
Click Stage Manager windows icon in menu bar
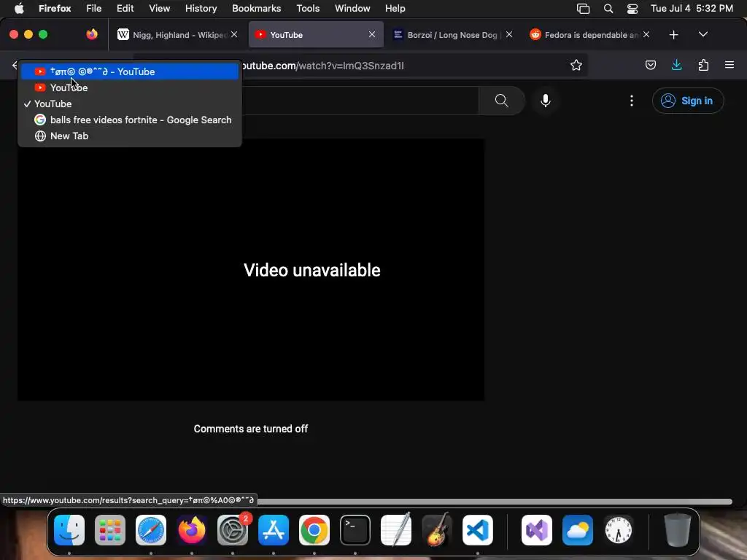pyautogui.click(x=583, y=9)
